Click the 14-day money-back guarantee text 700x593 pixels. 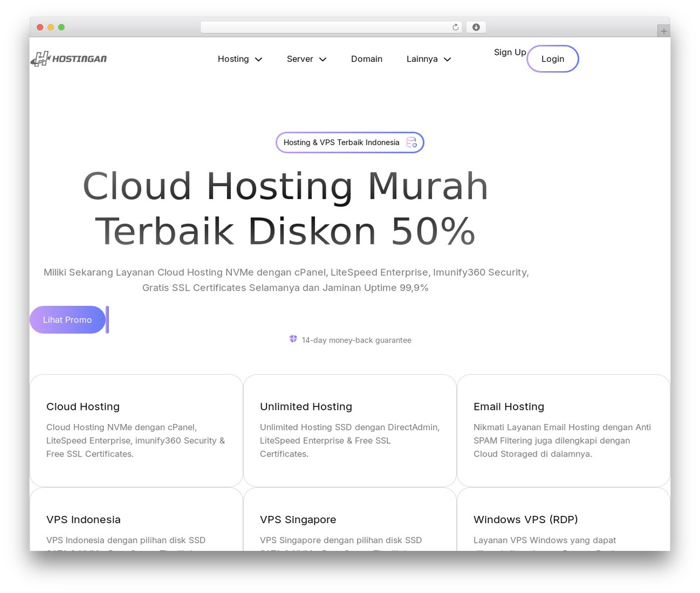[357, 340]
